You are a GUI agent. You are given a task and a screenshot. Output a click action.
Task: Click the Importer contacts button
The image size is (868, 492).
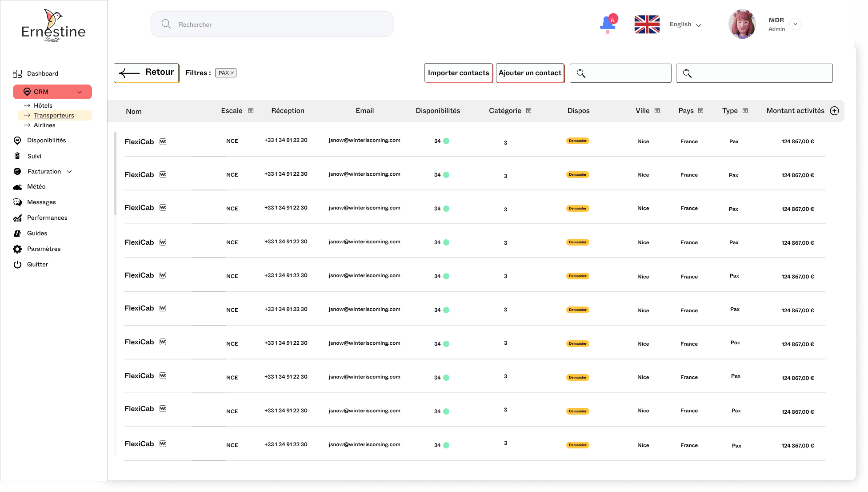coord(458,73)
